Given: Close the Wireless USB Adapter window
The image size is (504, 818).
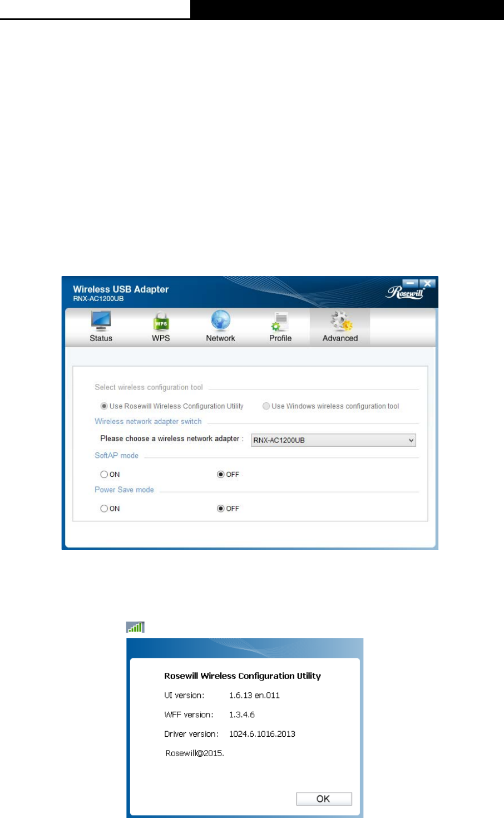Looking at the screenshot, I should pos(427,283).
